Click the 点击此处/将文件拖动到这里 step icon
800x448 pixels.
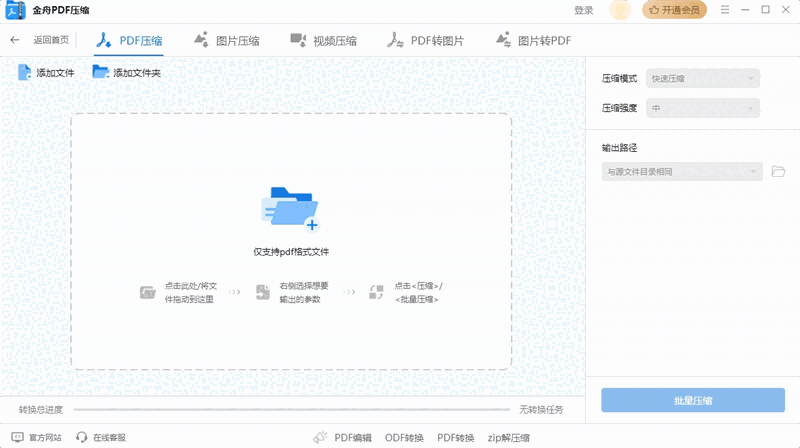pyautogui.click(x=147, y=292)
